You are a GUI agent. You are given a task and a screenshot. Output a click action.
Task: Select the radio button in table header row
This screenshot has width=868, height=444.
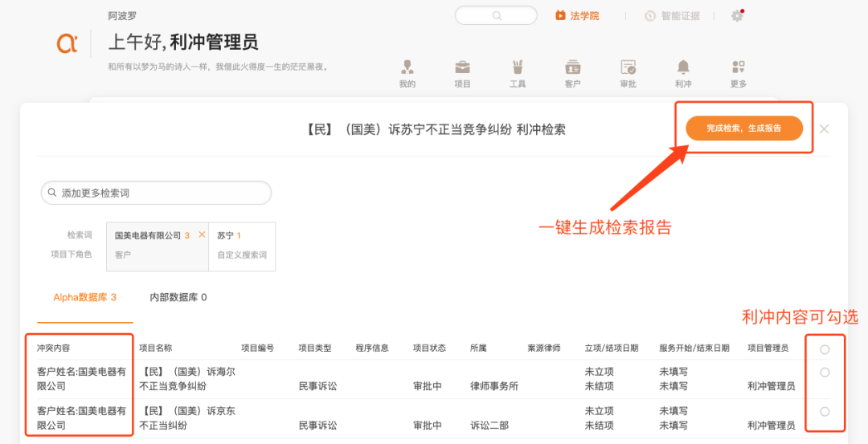click(825, 349)
